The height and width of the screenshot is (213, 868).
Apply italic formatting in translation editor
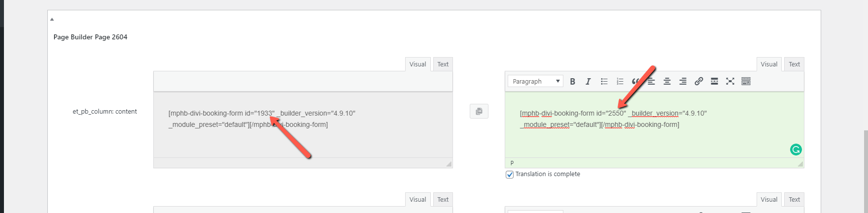(588, 82)
